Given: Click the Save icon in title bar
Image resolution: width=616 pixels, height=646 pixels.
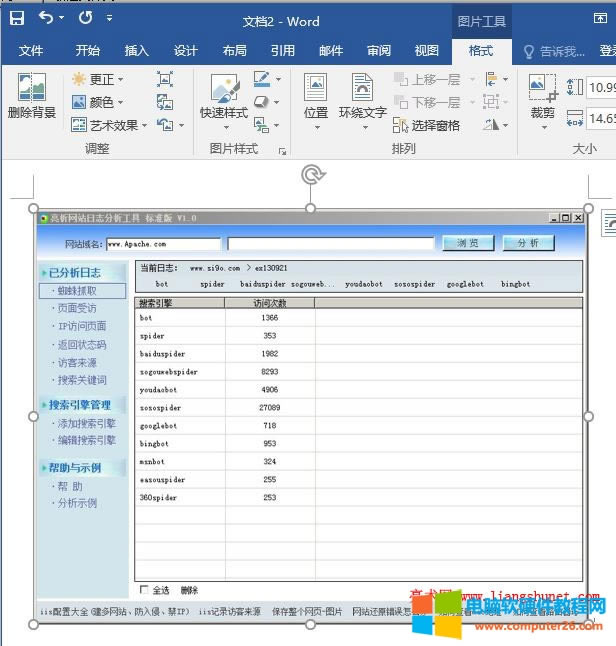Looking at the screenshot, I should click(x=17, y=18).
